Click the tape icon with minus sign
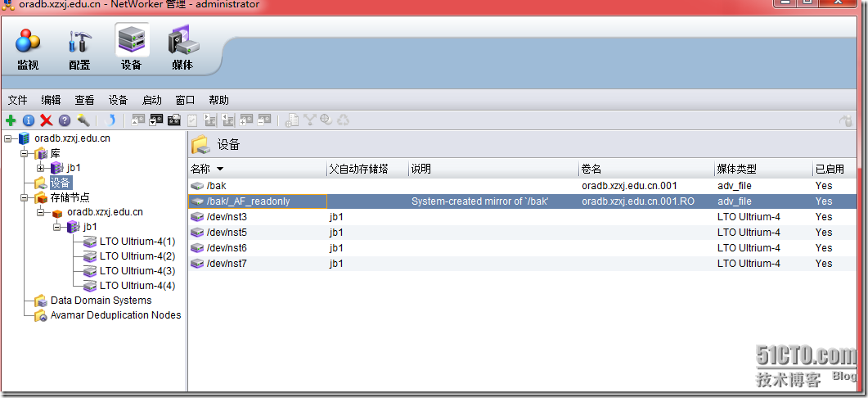This screenshot has height=398, width=868. 264,120
